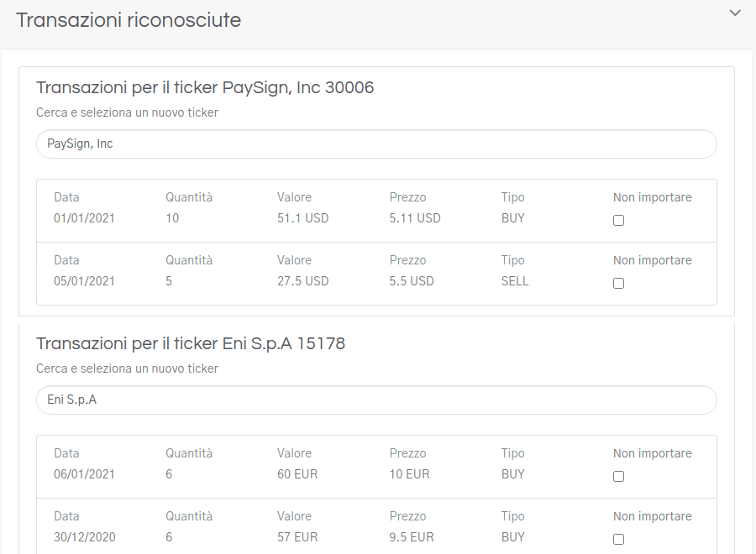Collapse the Transazioni riconosciute section chevron
This screenshot has height=554, width=756.
[x=735, y=13]
